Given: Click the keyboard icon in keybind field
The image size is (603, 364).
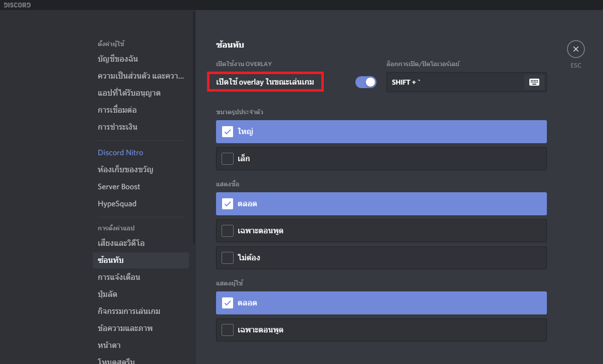Looking at the screenshot, I should pyautogui.click(x=534, y=82).
